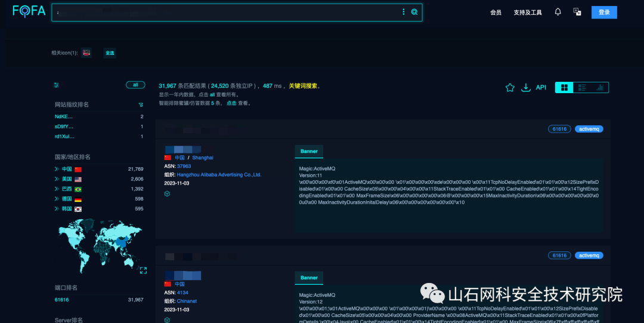This screenshot has width=644, height=323.
Task: Click first result's 61616 port tag
Action: coord(559,129)
